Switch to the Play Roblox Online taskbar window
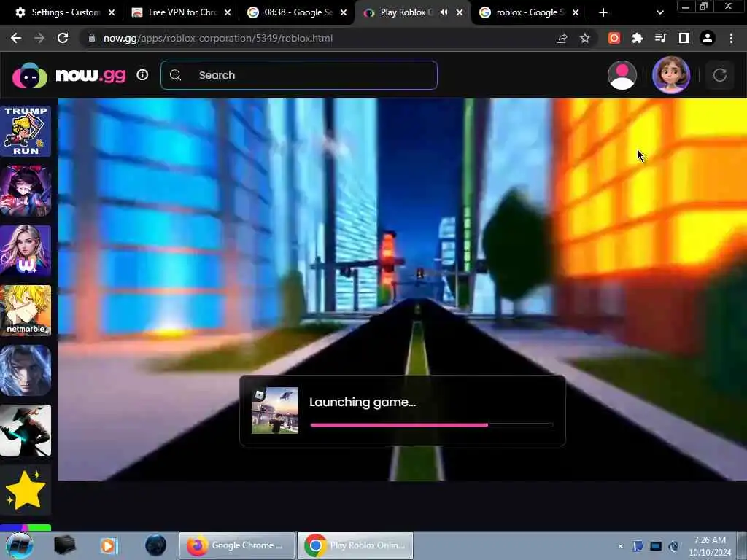The image size is (747, 560). coord(355,545)
